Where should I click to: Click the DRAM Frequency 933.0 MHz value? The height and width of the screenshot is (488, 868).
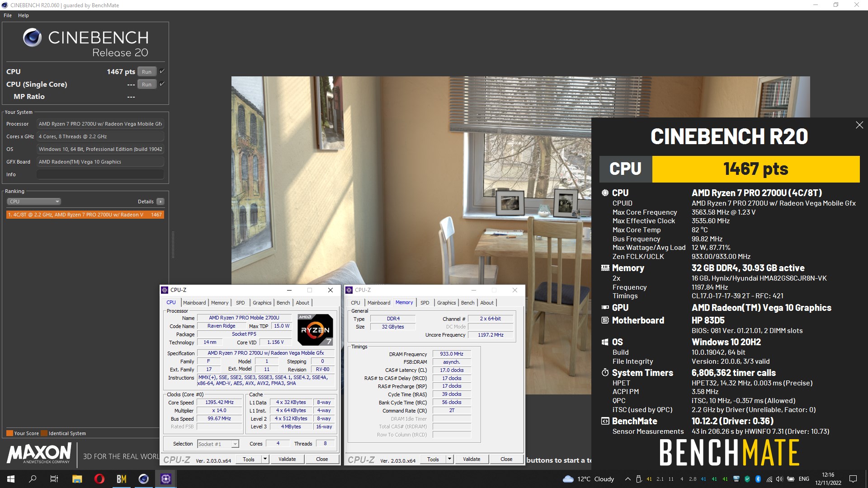(x=452, y=354)
